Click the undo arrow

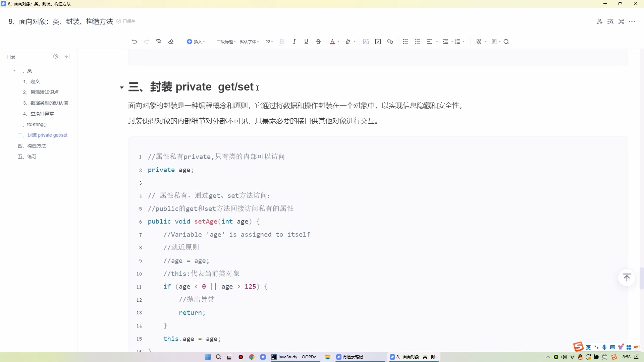coord(134,41)
